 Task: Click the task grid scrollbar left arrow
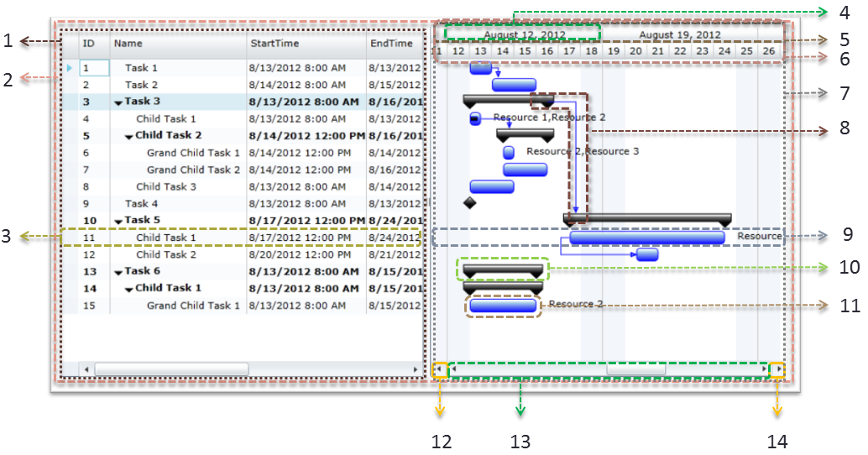click(x=85, y=369)
